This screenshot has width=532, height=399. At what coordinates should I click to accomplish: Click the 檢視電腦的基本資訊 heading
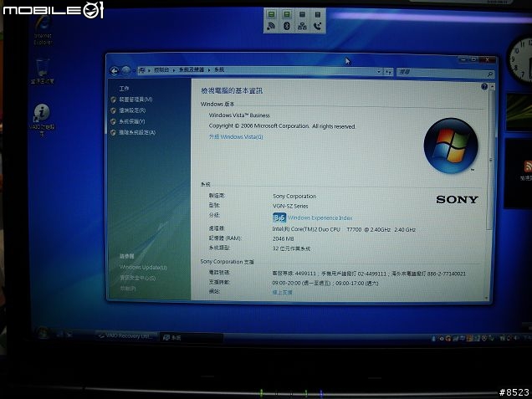point(232,90)
